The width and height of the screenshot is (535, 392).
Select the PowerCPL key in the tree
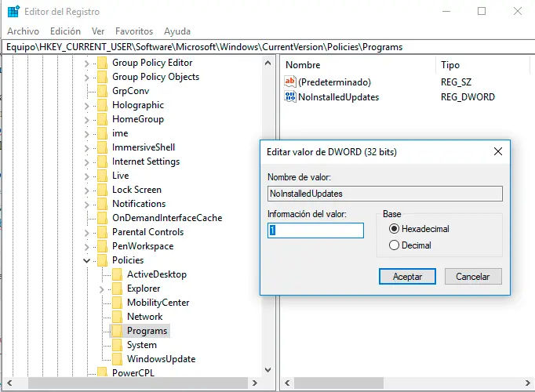pos(133,373)
